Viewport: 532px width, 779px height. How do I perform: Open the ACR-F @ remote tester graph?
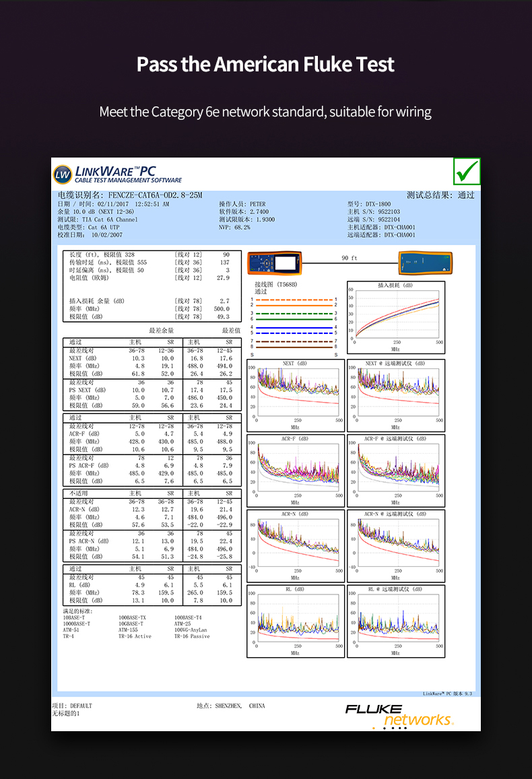pyautogui.click(x=395, y=470)
